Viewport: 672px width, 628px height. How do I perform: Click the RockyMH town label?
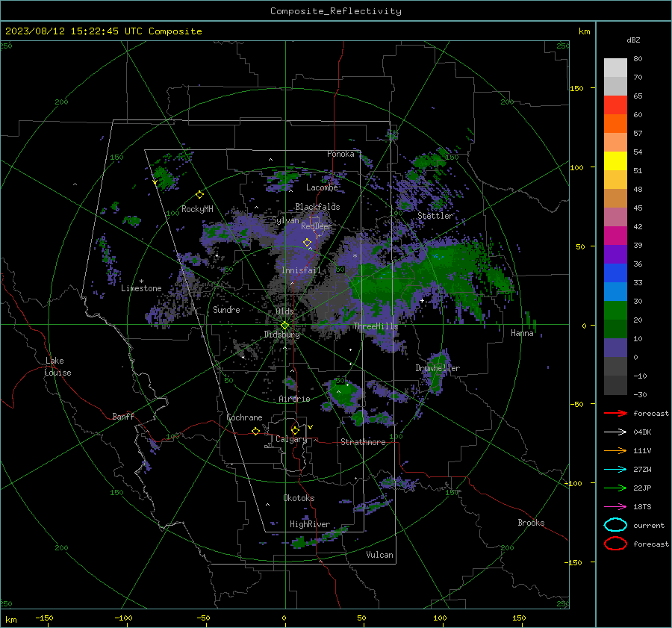point(197,209)
